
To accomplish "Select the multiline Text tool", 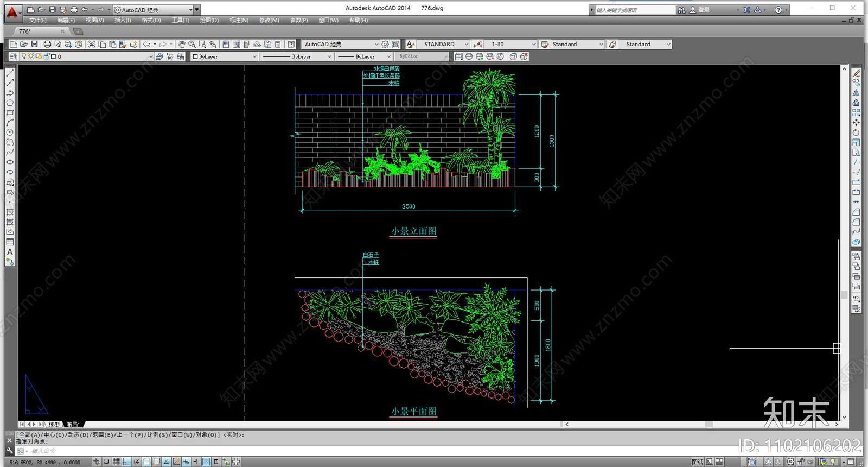I will click(10, 252).
